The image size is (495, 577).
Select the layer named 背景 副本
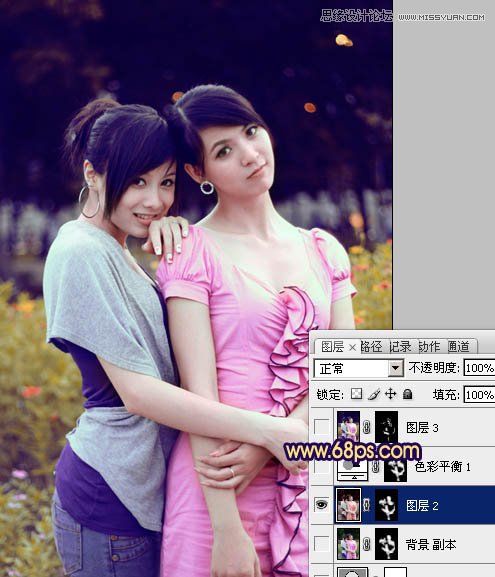coord(431,544)
